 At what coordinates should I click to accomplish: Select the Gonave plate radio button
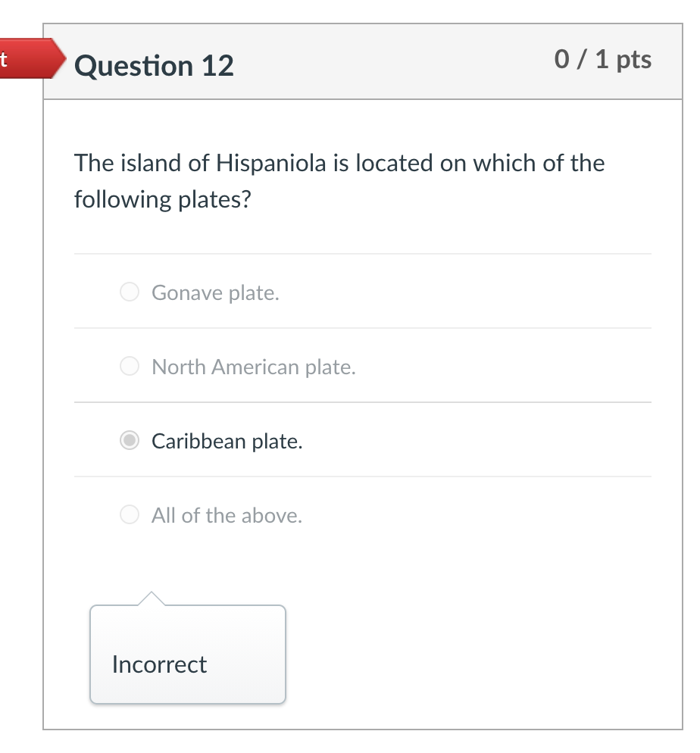129,291
